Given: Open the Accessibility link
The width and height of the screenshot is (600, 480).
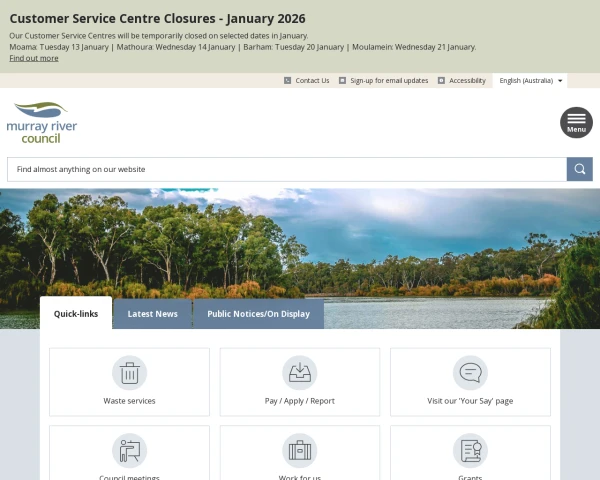Looking at the screenshot, I should (x=467, y=80).
